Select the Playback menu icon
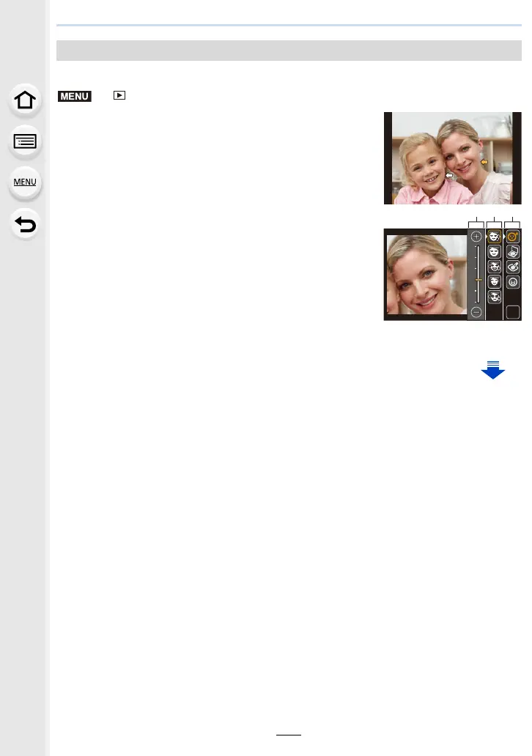Viewport: 532px width, 756px height. (x=119, y=95)
